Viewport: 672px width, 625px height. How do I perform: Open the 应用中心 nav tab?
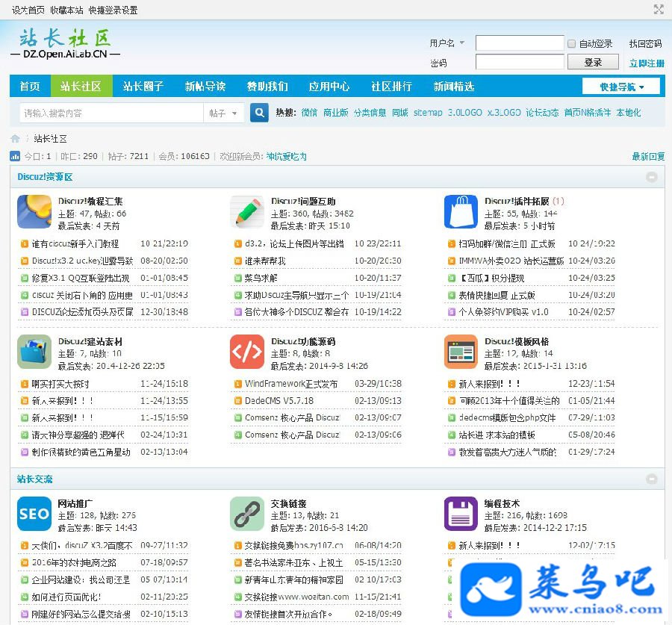coord(329,86)
